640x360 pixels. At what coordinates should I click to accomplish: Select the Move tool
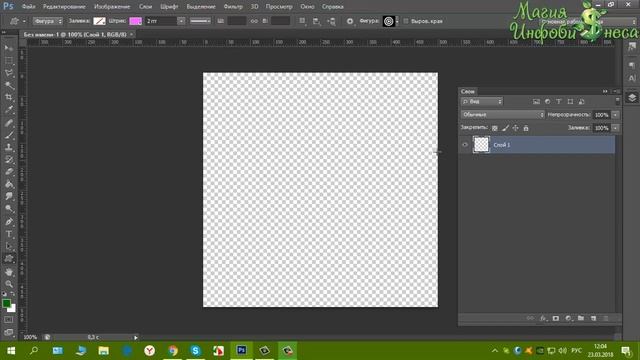[x=9, y=48]
